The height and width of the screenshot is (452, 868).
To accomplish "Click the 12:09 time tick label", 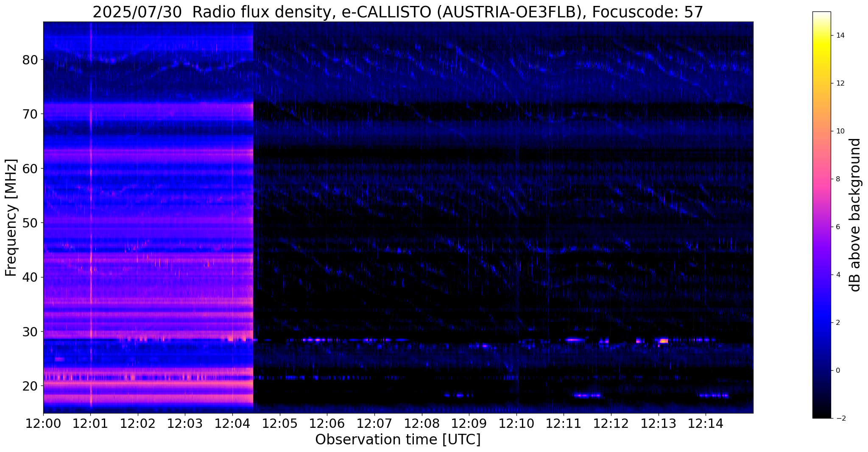I will (x=469, y=424).
